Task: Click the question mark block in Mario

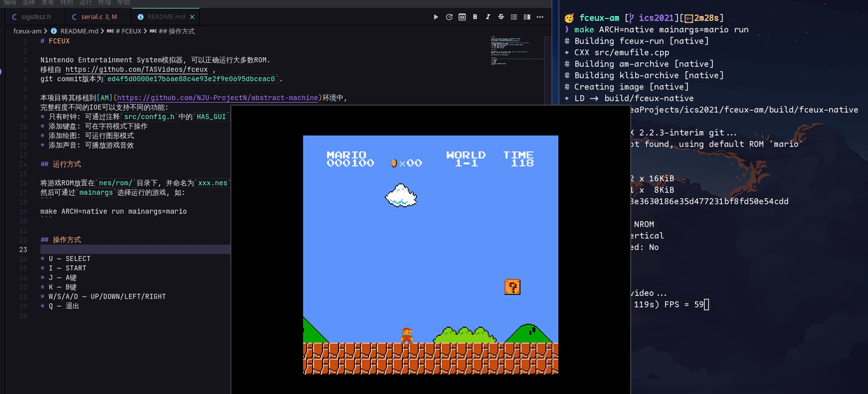Action: 513,287
